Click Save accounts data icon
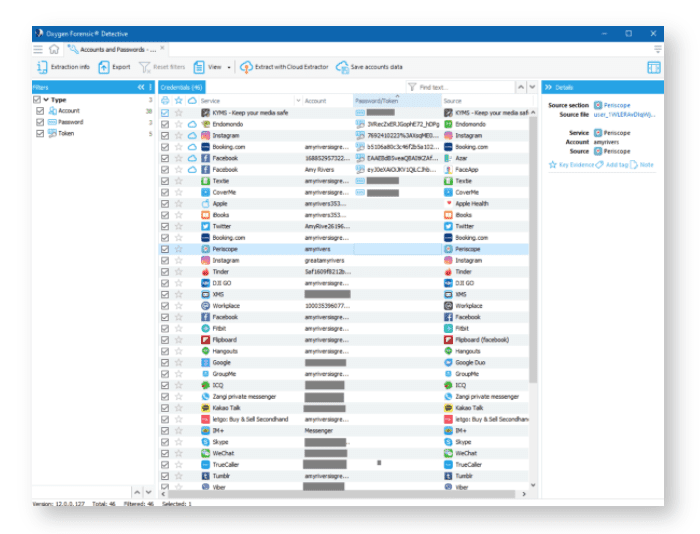The image size is (700, 534). click(x=342, y=67)
